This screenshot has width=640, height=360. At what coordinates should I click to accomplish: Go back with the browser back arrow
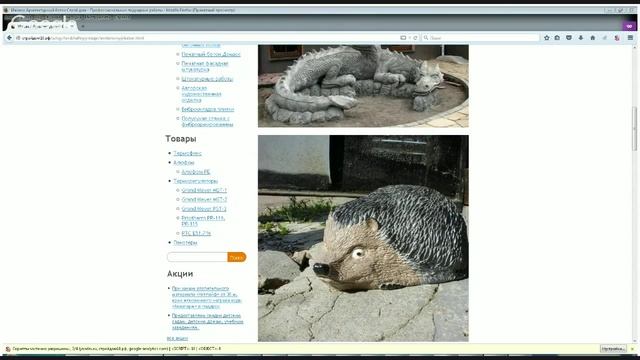[9, 38]
